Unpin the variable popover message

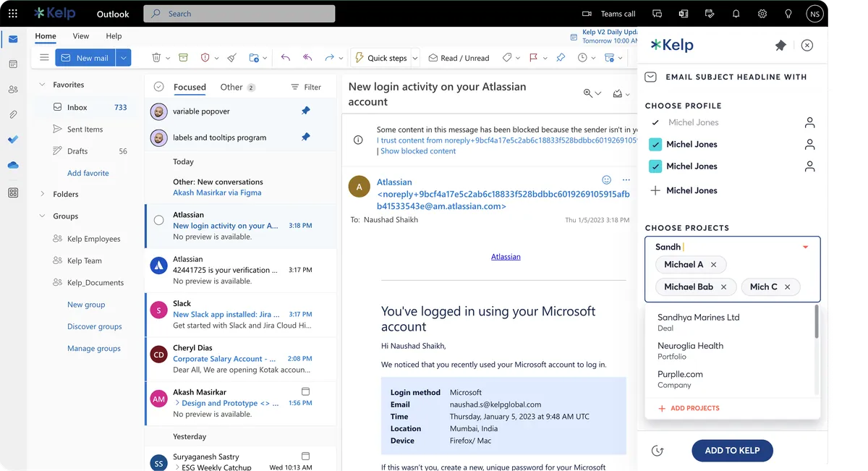click(306, 111)
